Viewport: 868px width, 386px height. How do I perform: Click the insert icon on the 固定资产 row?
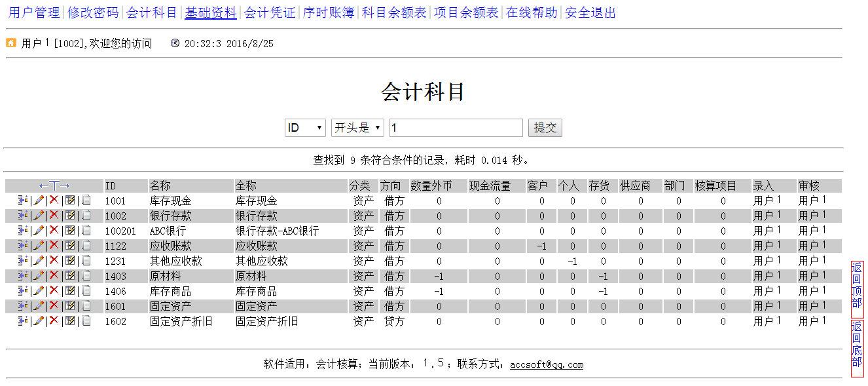(x=23, y=306)
